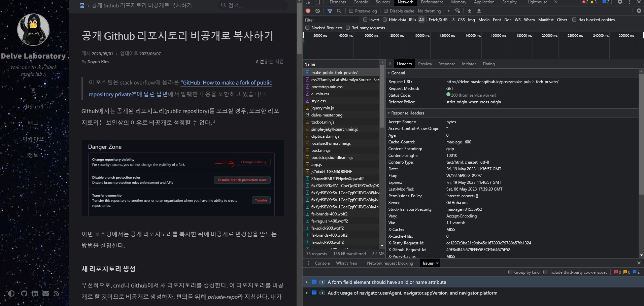Open the Timing tab of request
This screenshot has height=306, width=644.
coord(488,64)
